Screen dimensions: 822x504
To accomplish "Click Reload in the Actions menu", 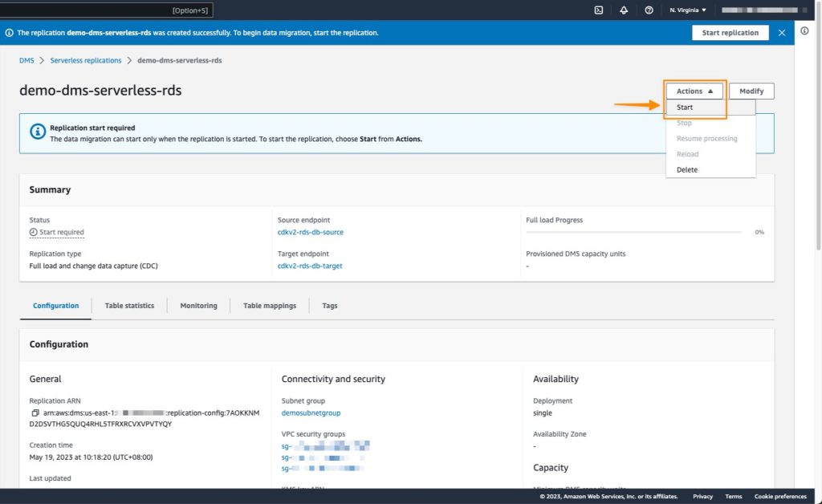I will 710,154.
